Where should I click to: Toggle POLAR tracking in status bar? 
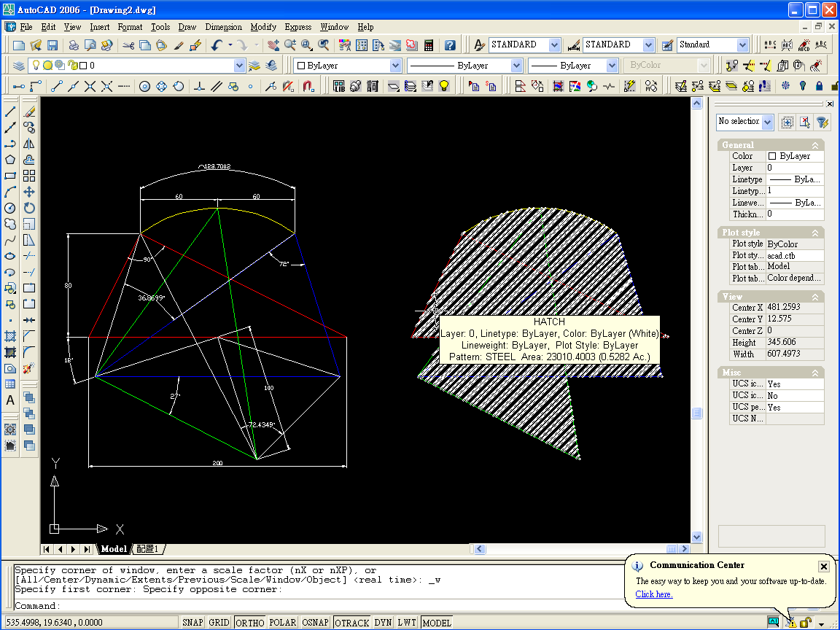point(282,623)
